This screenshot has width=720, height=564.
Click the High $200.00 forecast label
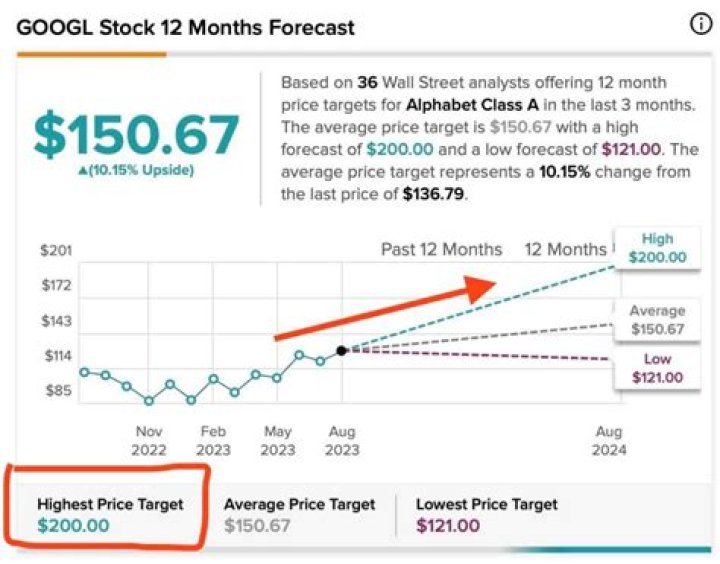click(657, 248)
